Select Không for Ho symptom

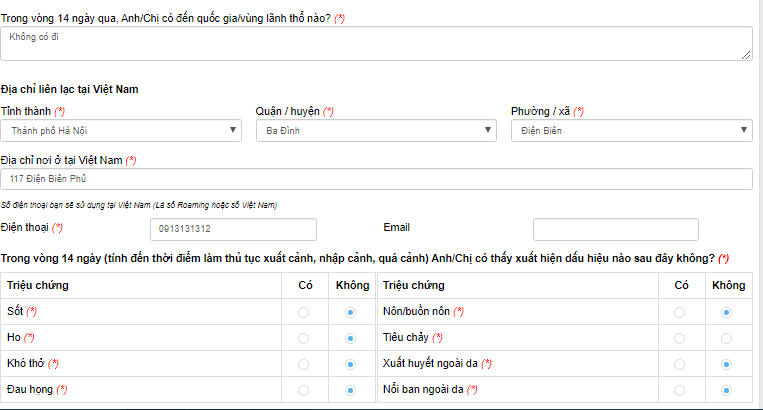(350, 339)
